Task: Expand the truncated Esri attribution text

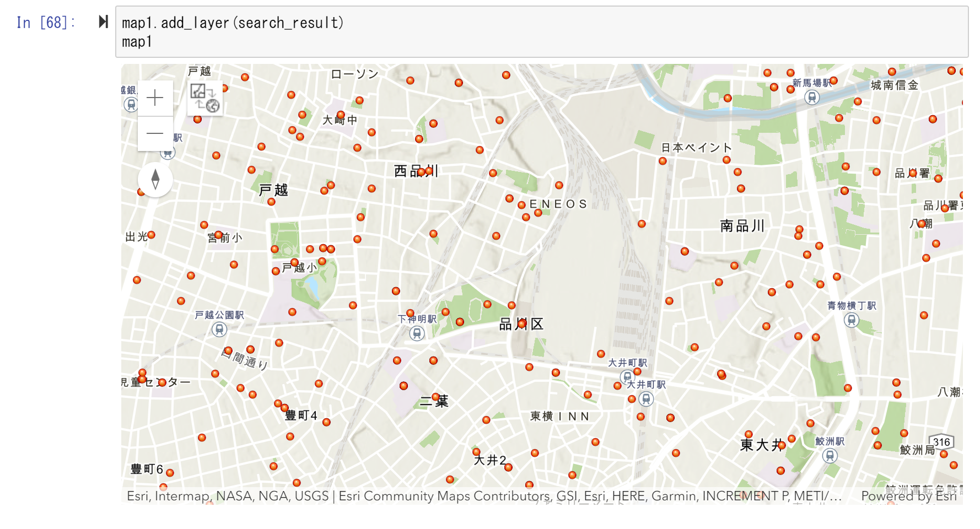Action: click(484, 496)
